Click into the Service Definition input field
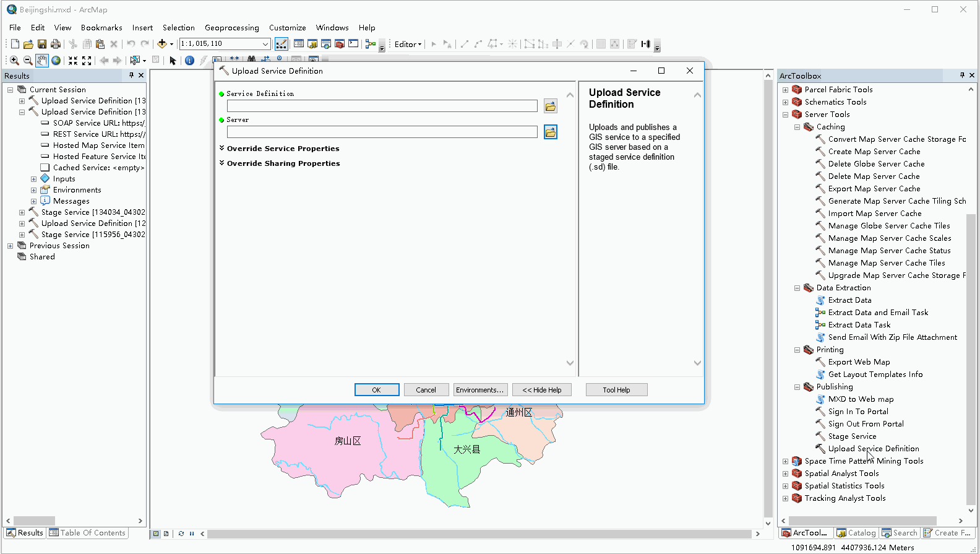Screen dimensions: 980x554 [x=382, y=106]
